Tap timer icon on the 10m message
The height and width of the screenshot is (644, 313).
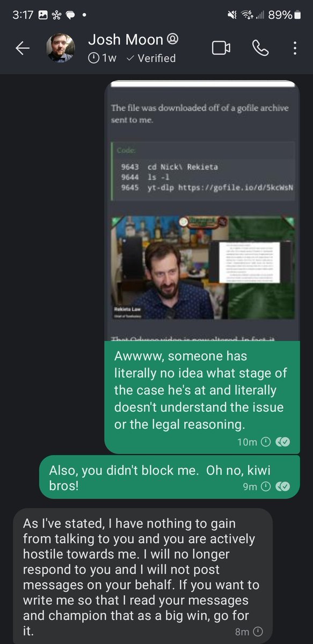click(x=265, y=442)
